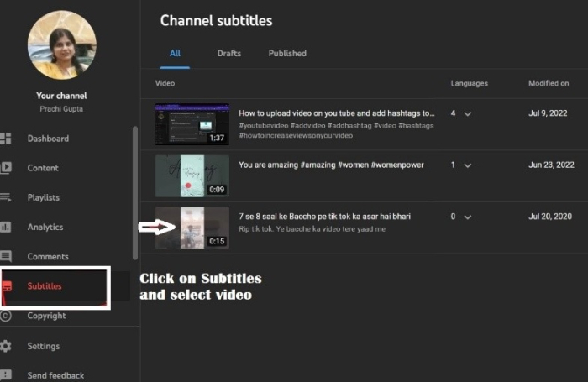Image resolution: width=588 pixels, height=382 pixels.
Task: Open 'How to upload video on you tube' title
Action: tap(337, 113)
